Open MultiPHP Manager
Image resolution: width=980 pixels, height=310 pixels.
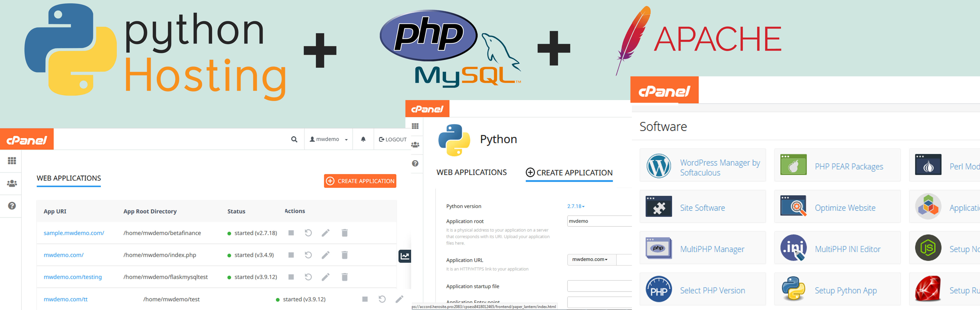[702, 248]
